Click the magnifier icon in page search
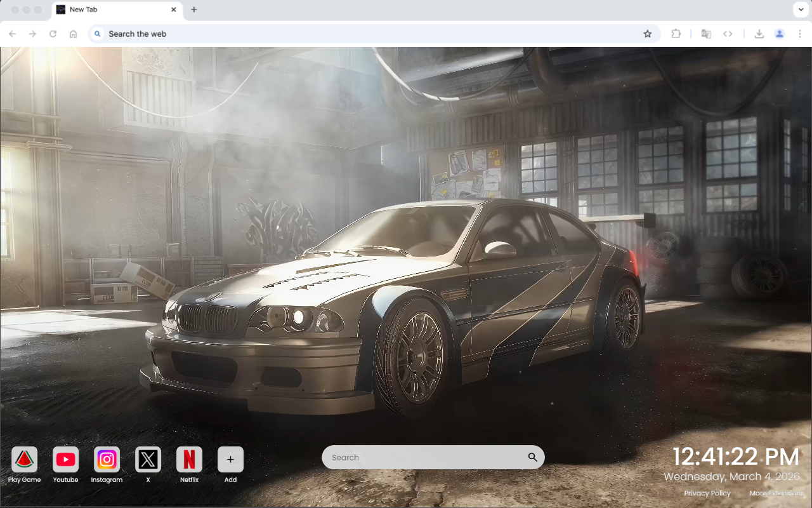 click(532, 457)
